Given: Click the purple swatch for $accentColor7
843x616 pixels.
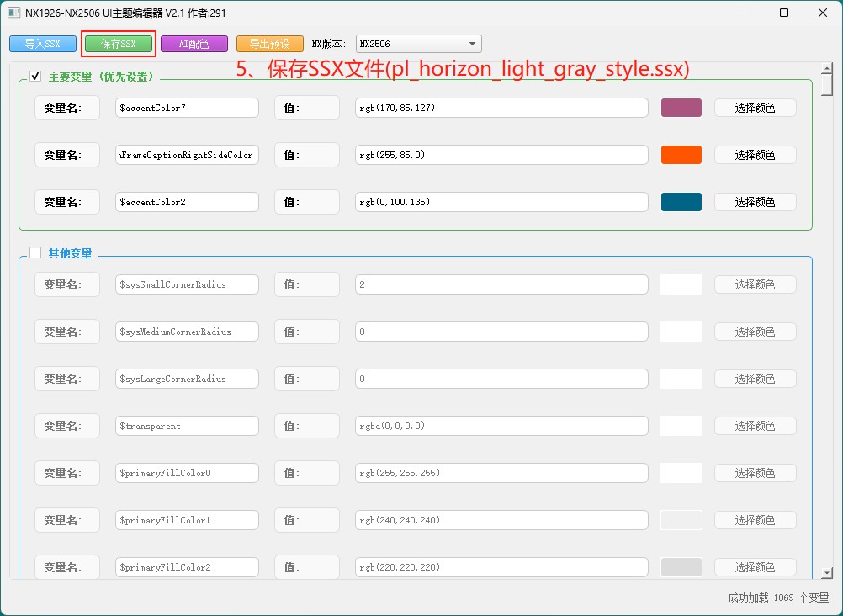Looking at the screenshot, I should [681, 108].
